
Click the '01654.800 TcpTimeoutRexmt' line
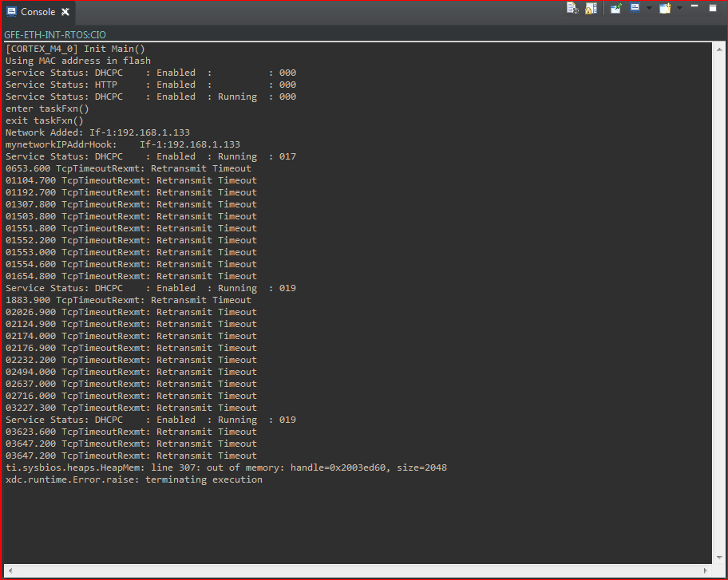[131, 276]
